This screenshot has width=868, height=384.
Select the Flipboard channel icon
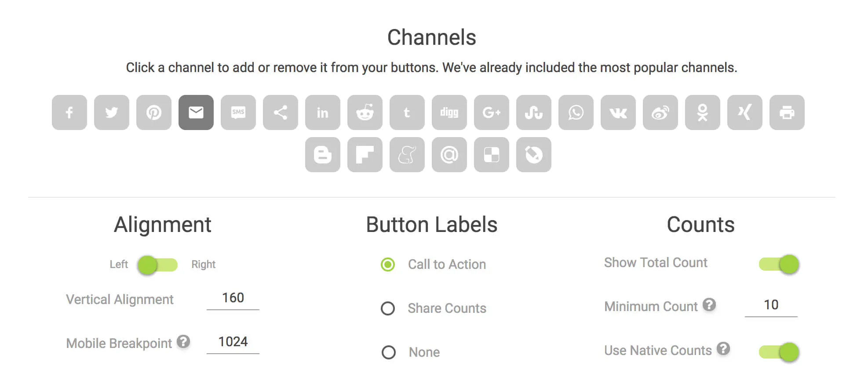pos(365,155)
